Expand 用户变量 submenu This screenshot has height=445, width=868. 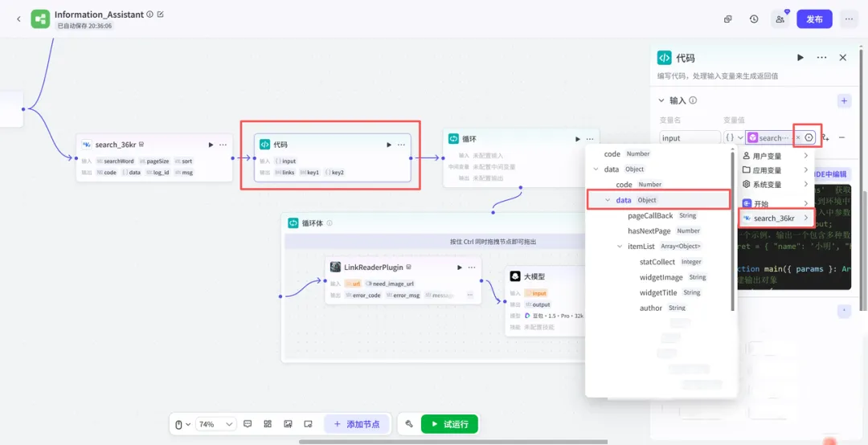coord(775,156)
